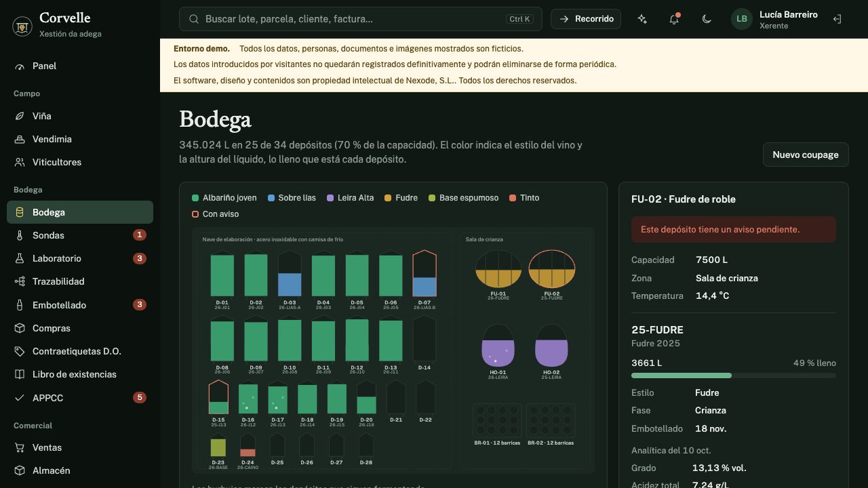Image resolution: width=868 pixels, height=488 pixels.
Task: Open Almacén page
Action: click(x=80, y=470)
